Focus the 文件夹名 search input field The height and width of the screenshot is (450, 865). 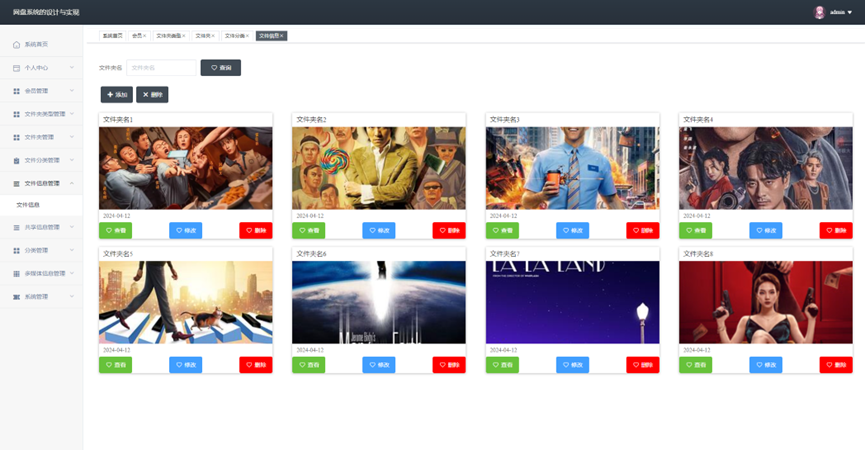click(x=161, y=68)
